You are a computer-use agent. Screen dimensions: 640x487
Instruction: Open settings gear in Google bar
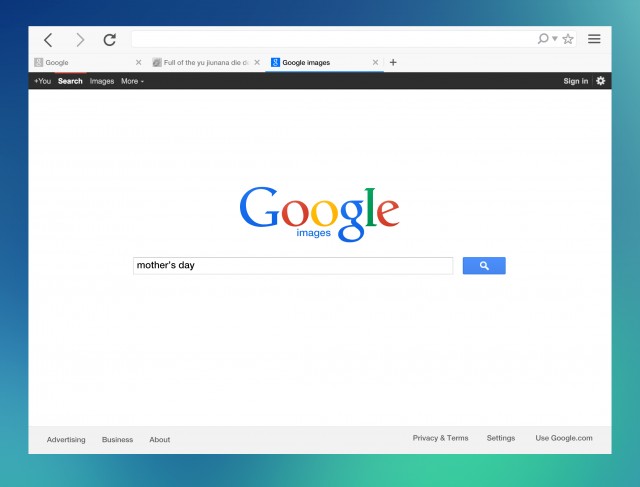point(600,81)
